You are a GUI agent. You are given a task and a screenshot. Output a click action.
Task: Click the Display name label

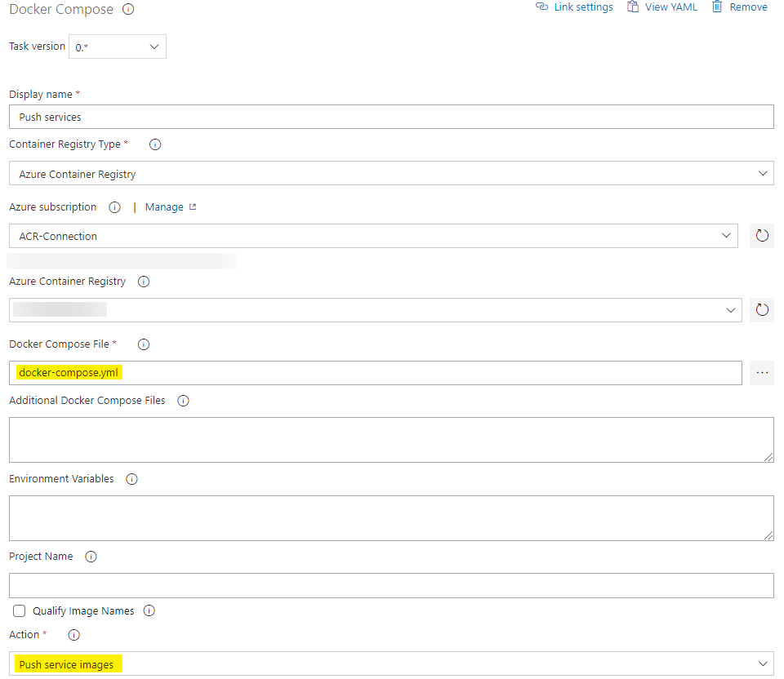41,95
